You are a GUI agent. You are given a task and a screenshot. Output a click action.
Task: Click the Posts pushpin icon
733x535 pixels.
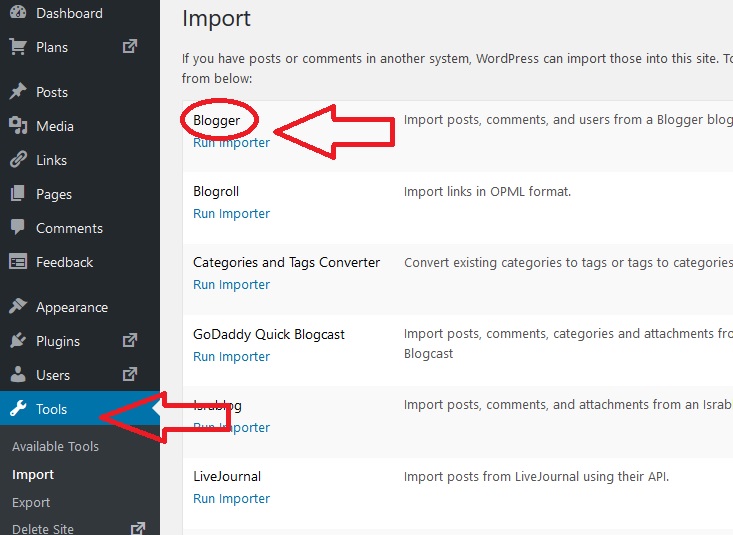(18, 92)
